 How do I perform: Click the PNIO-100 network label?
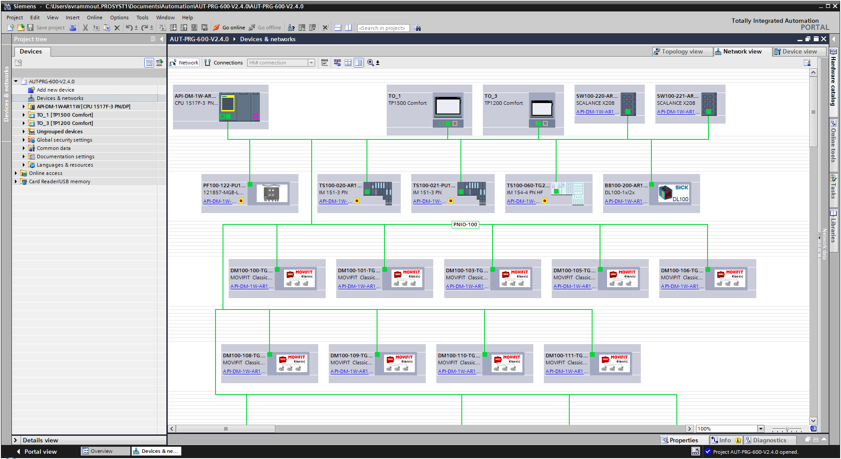pyautogui.click(x=465, y=225)
